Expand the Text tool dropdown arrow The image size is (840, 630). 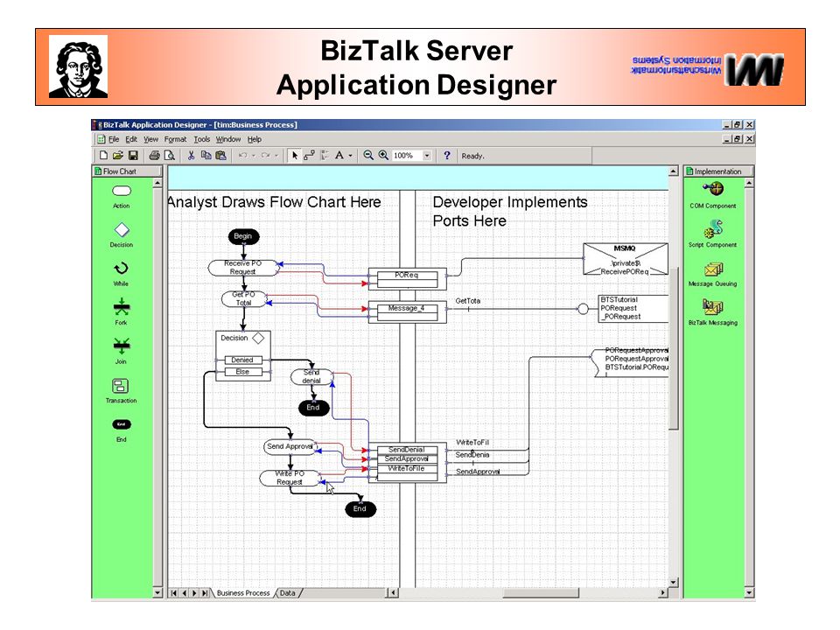point(350,156)
